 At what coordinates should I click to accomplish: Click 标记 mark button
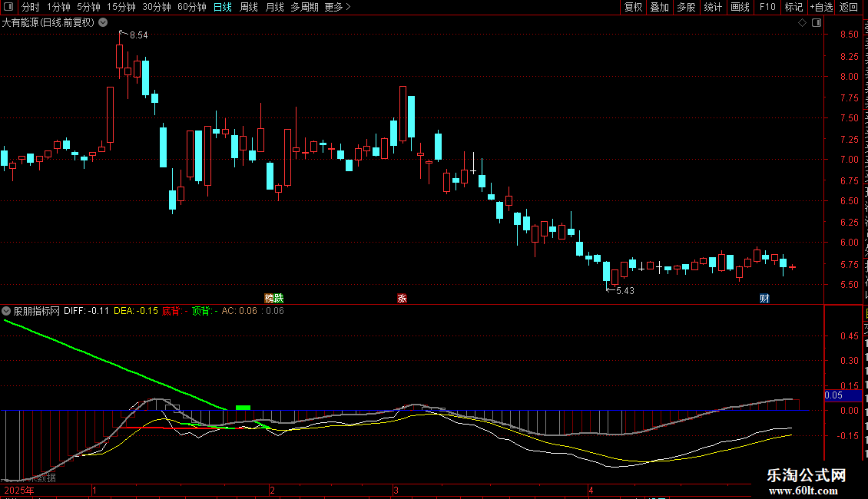[793, 7]
